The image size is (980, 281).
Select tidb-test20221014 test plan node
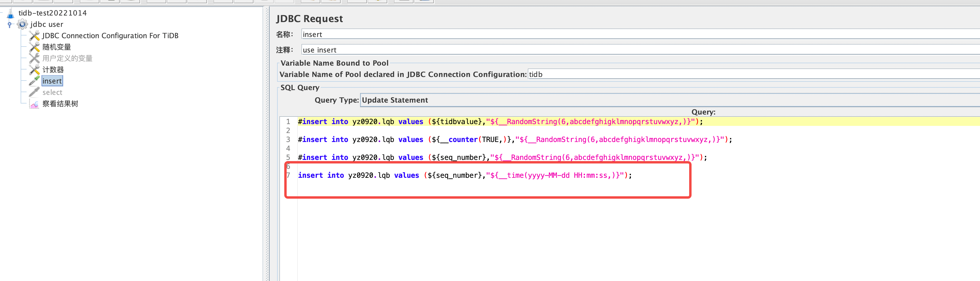tap(53, 13)
